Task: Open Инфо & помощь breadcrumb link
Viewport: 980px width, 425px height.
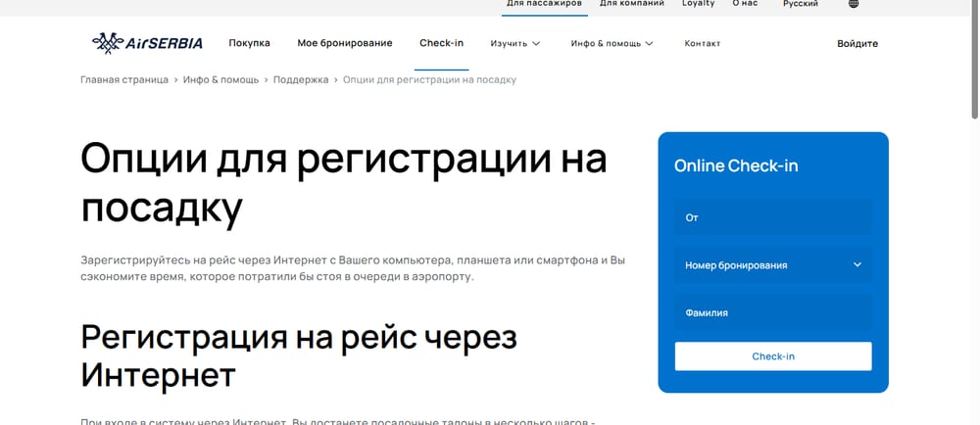Action: (220, 80)
